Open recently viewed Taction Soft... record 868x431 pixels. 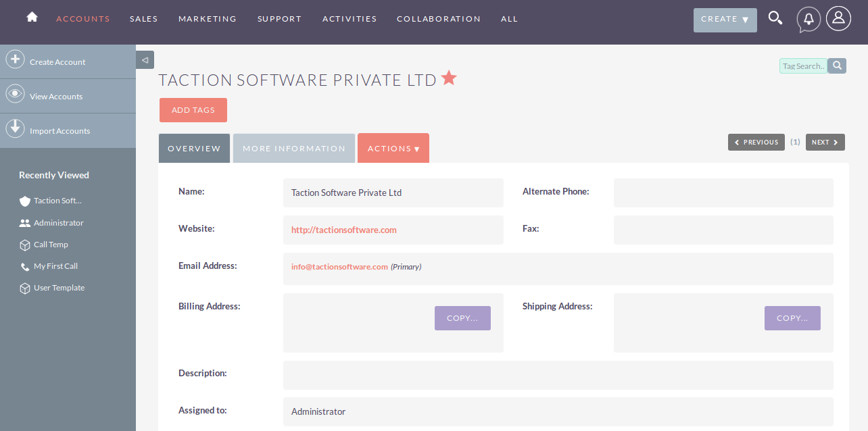57,201
